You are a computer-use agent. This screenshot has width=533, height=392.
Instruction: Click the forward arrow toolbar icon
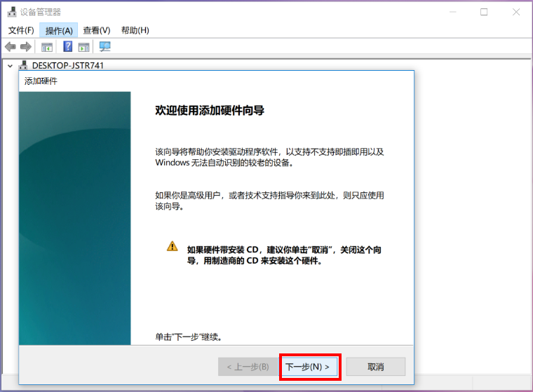point(26,47)
